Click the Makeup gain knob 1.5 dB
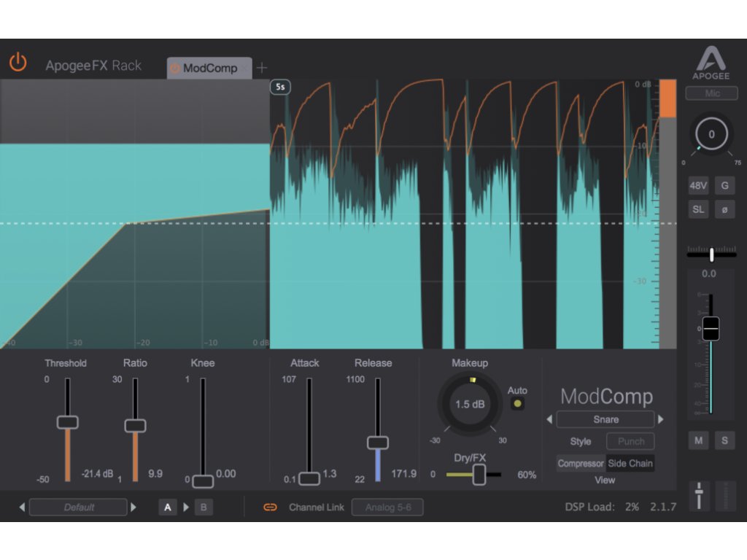 [x=470, y=404]
